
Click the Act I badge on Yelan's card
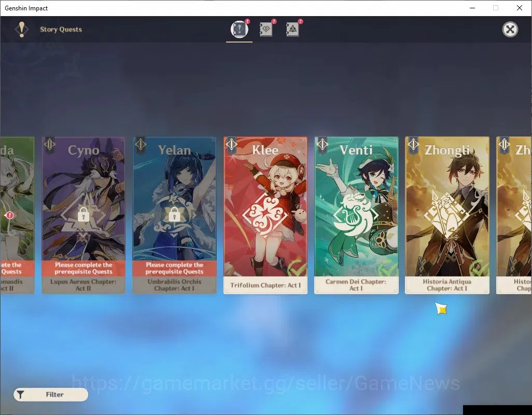(x=141, y=145)
